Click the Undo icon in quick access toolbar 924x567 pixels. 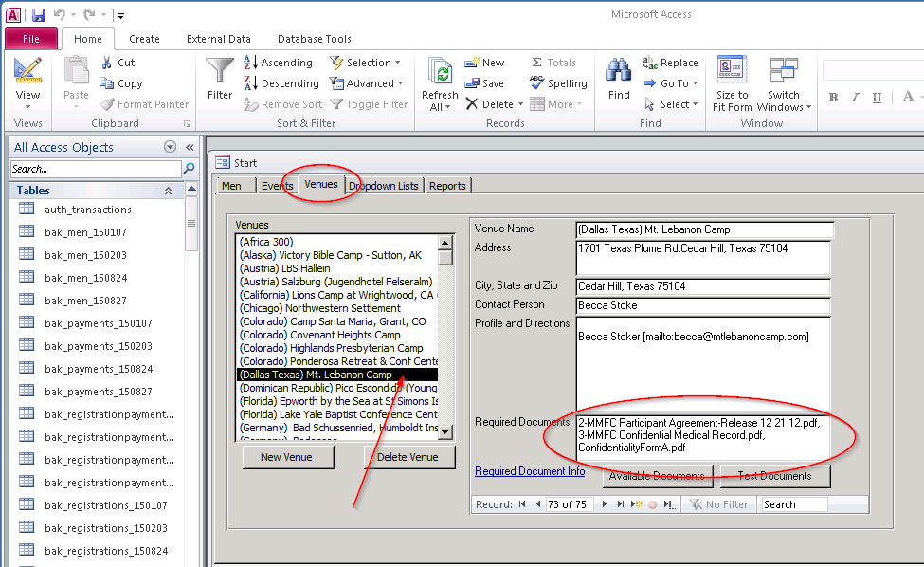click(x=59, y=15)
